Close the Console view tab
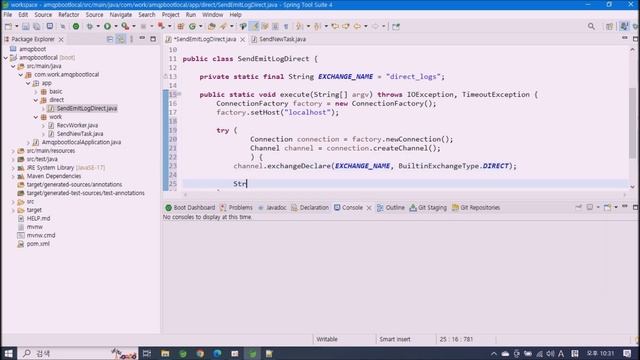The image size is (640, 360). click(369, 208)
